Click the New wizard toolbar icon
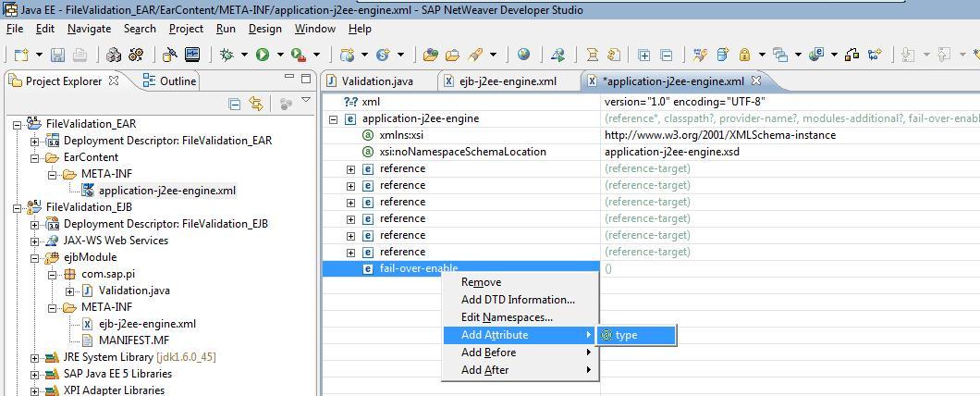This screenshot has width=980, height=396. tap(22, 56)
